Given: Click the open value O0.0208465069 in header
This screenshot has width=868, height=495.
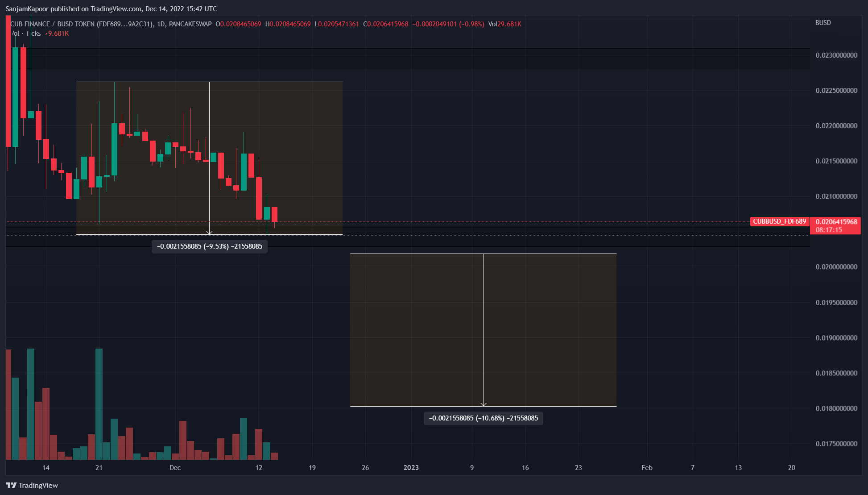Looking at the screenshot, I should tap(239, 24).
